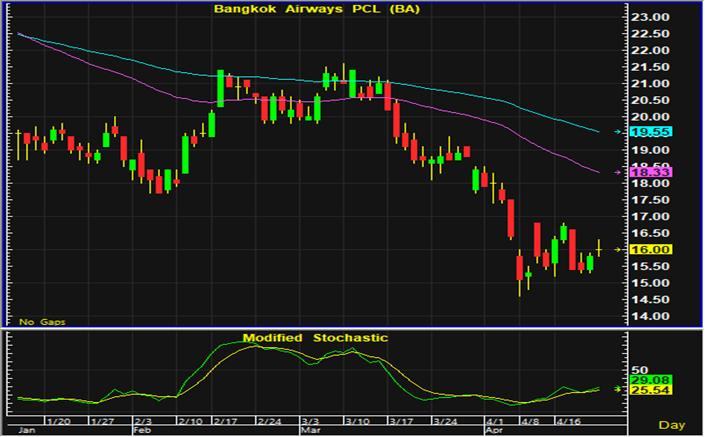Click the 1/20 date on the time axis
705x437 pixels.
[x=59, y=421]
